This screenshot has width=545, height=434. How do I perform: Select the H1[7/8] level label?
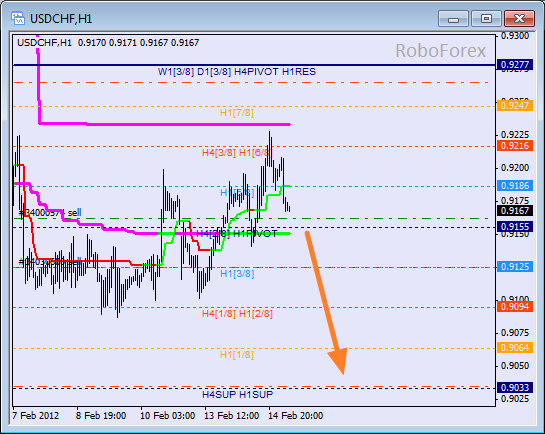tap(237, 113)
